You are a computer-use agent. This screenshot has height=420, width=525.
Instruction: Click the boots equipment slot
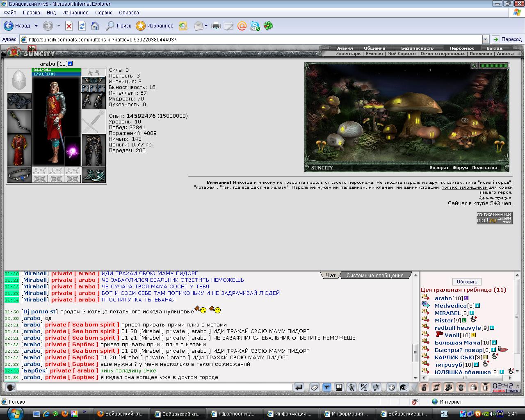point(94,175)
